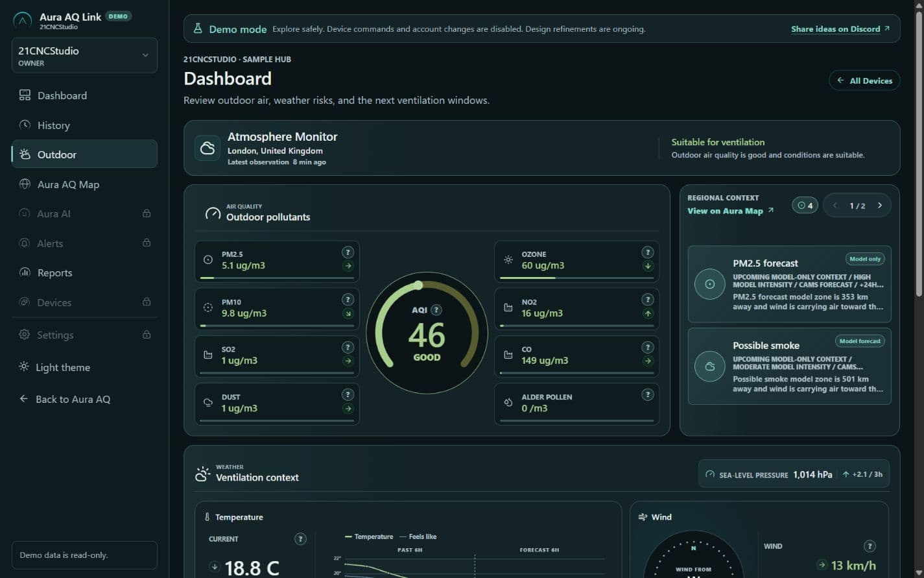Screen dimensions: 924x578
Task: Click the PM2.5 forecast card icon
Action: pyautogui.click(x=710, y=284)
